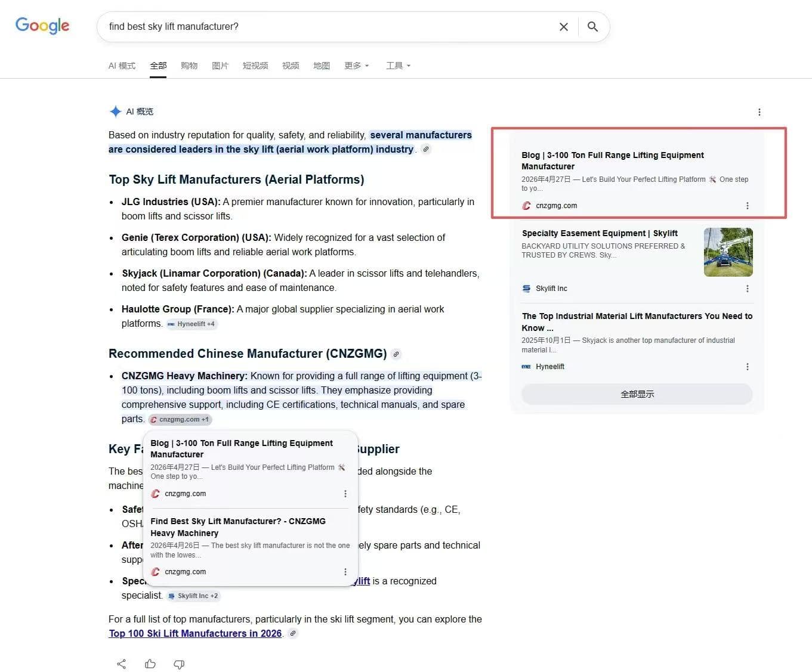Clear the search query with the X icon
The image size is (812, 672).
(563, 27)
